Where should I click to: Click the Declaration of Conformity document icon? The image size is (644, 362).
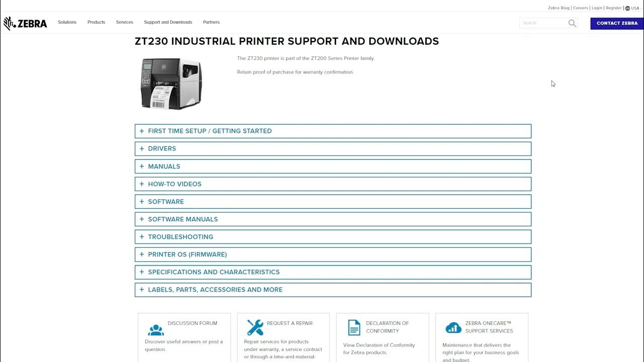click(x=354, y=327)
